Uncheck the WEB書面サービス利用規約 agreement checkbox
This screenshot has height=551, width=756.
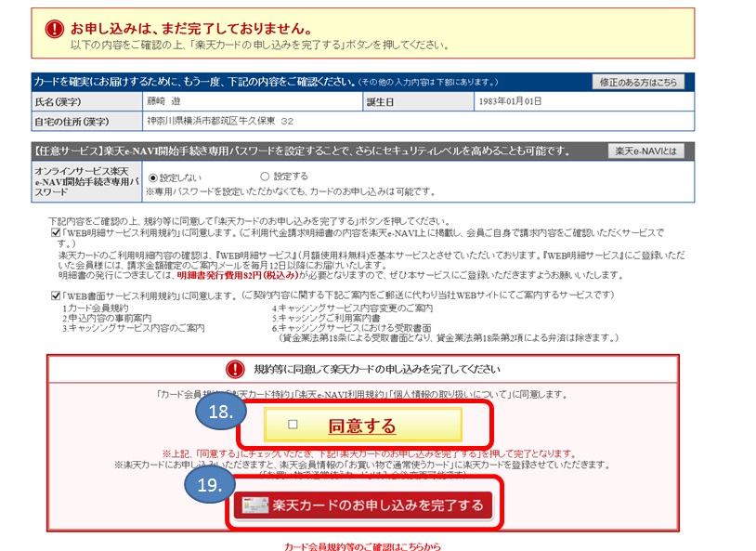click(x=56, y=295)
